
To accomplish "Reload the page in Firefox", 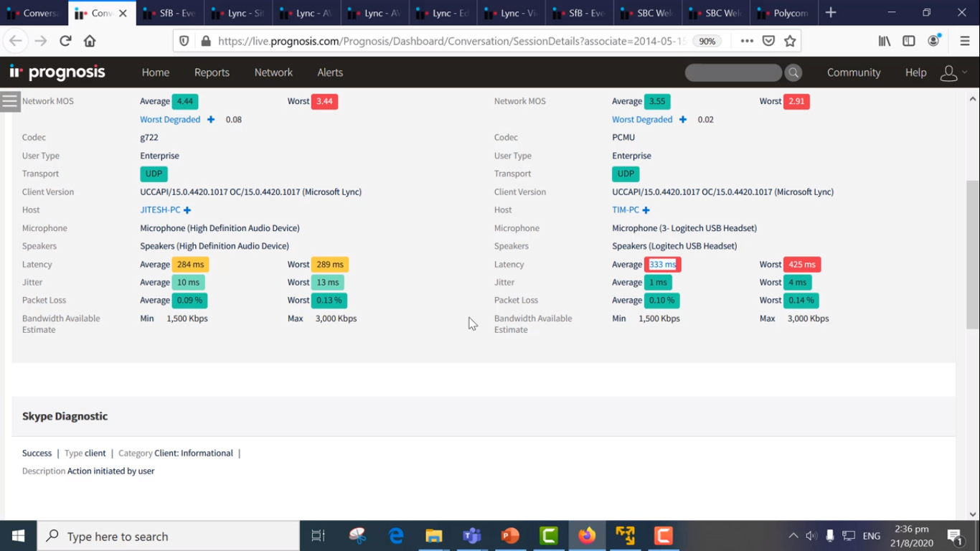I will [65, 41].
